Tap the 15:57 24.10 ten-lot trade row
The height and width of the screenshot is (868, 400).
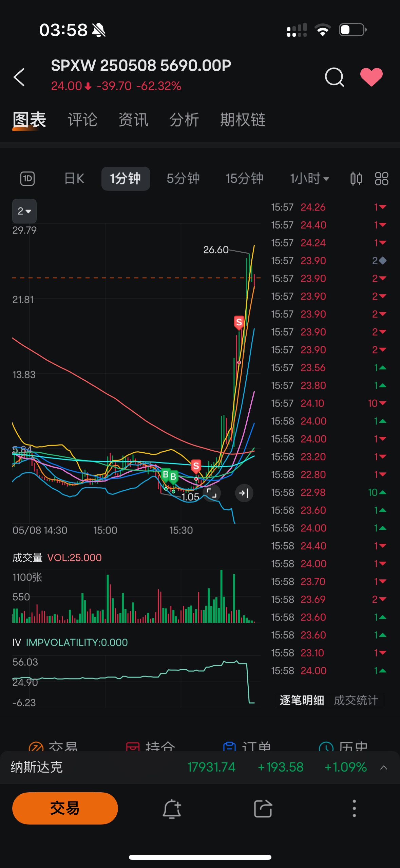coord(329,403)
